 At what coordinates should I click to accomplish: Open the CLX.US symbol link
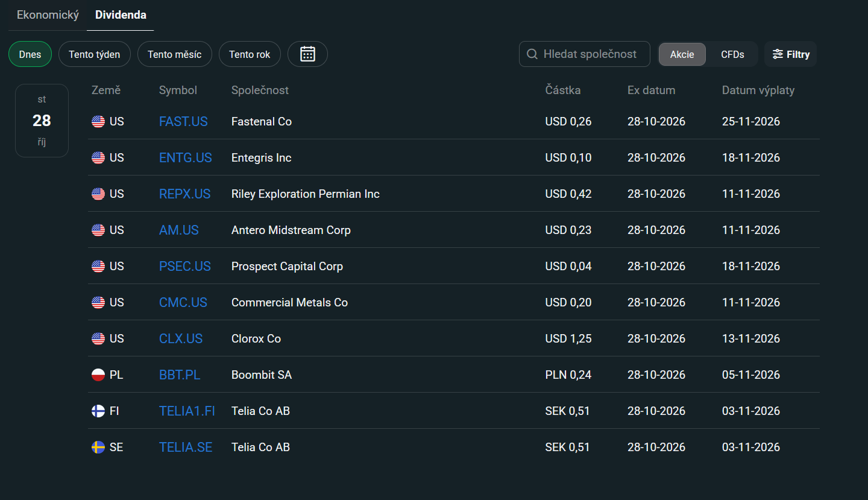pos(181,339)
